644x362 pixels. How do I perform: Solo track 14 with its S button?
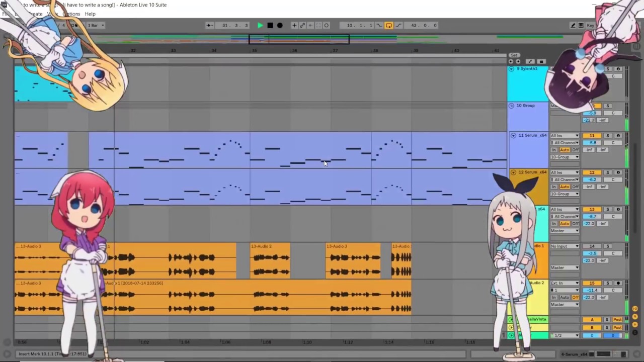pos(607,246)
